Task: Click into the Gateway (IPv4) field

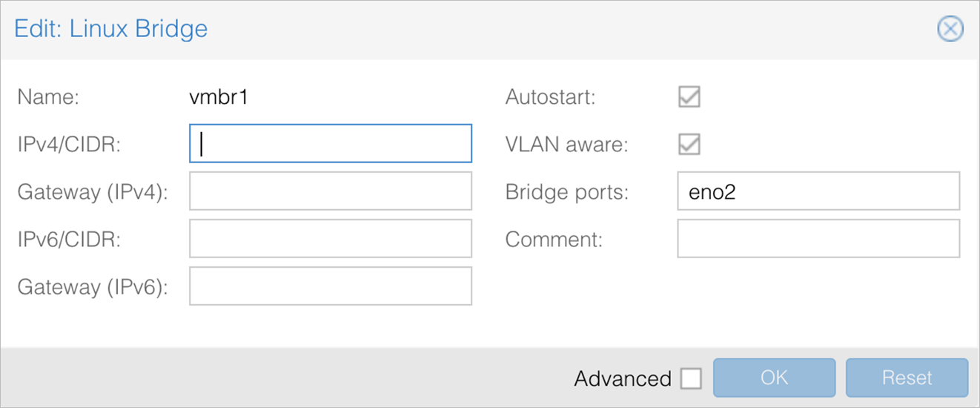Action: click(331, 191)
